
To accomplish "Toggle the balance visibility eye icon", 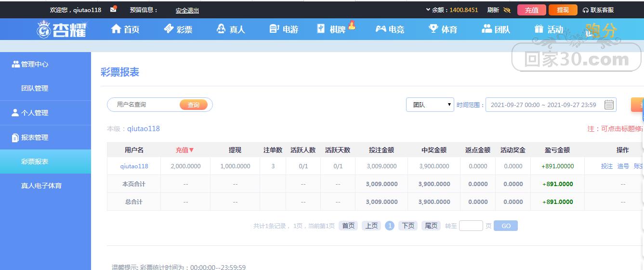I will coord(507,10).
